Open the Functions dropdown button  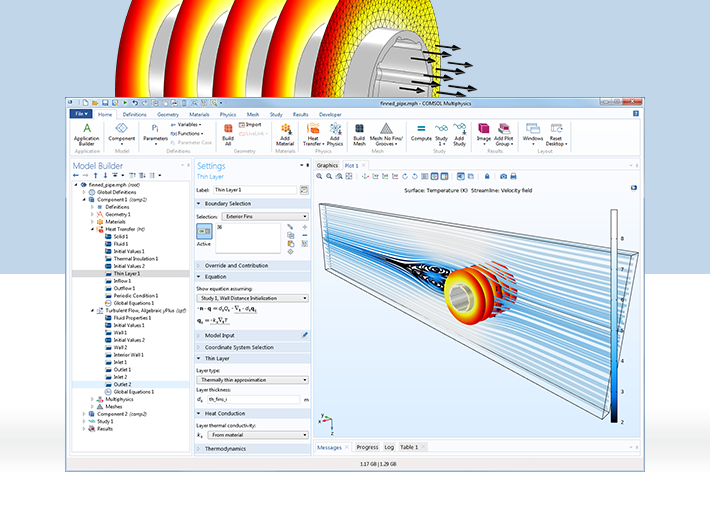click(x=187, y=134)
